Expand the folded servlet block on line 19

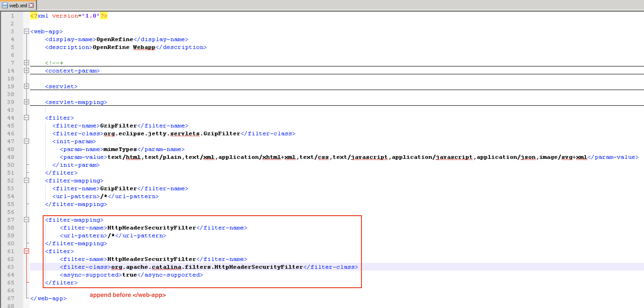click(x=26, y=86)
